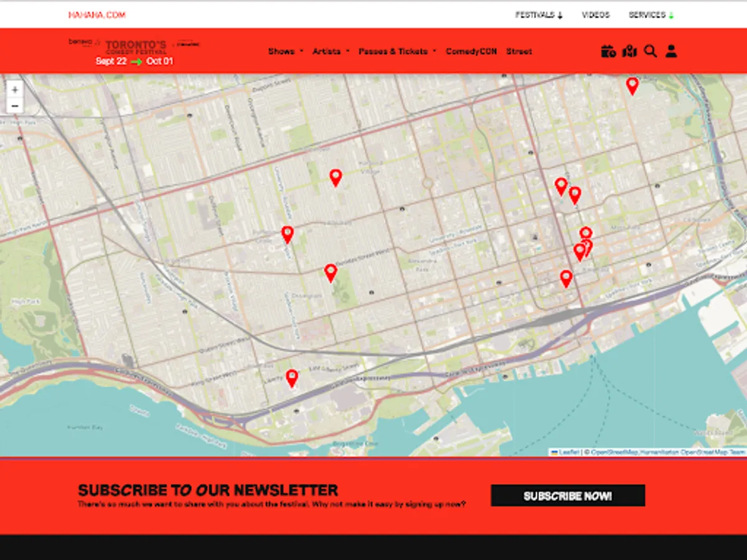Image resolution: width=747 pixels, height=560 pixels.
Task: Expand the Festivals dropdown in top bar
Action: pyautogui.click(x=539, y=15)
